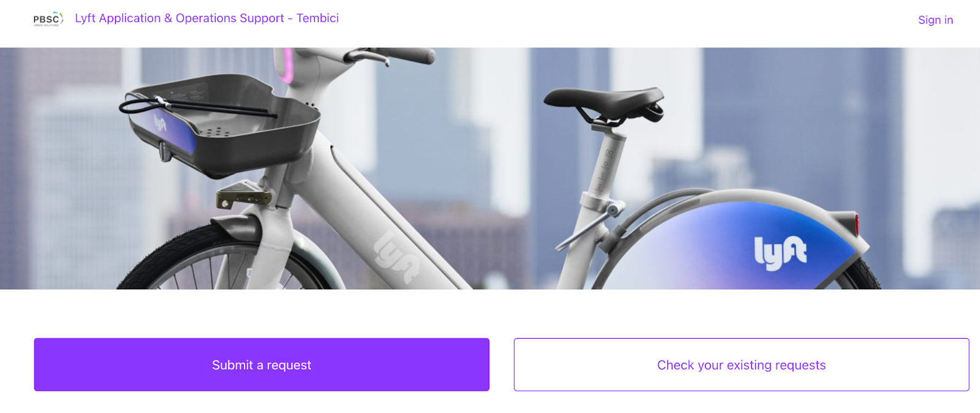
Task: Click the red rear reflector light
Action: pyautogui.click(x=856, y=224)
